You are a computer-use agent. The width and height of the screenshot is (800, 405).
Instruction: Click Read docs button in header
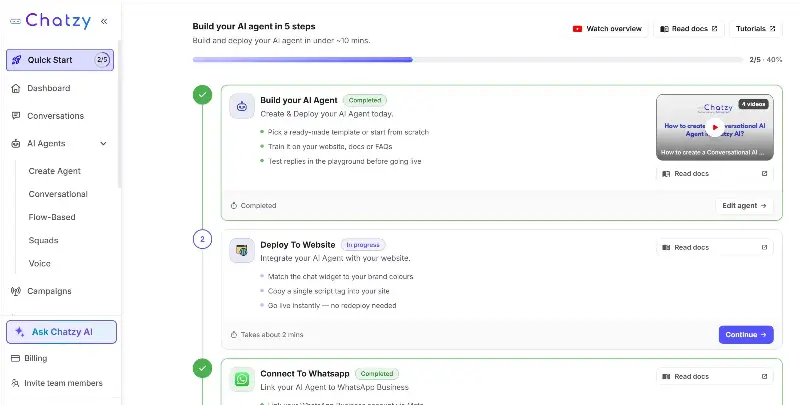point(689,29)
